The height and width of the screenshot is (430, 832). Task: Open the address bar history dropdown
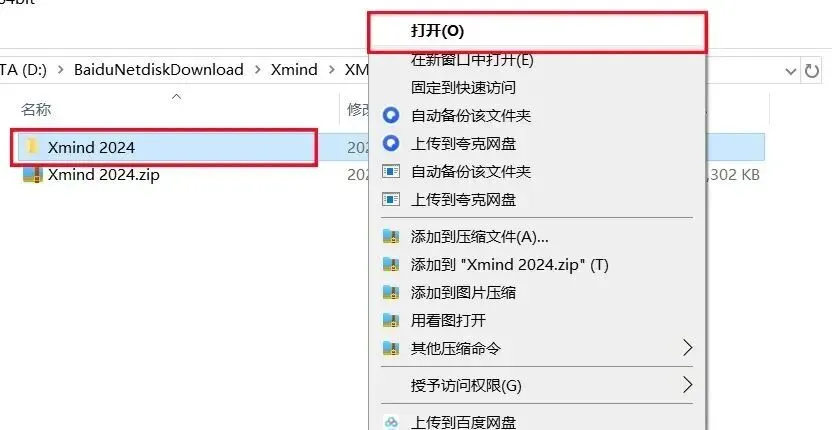(x=791, y=71)
